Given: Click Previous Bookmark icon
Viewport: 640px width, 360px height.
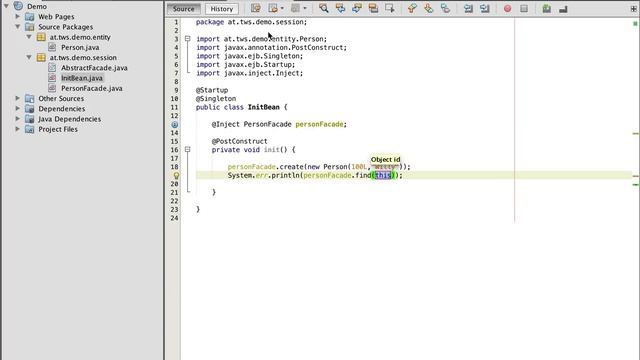Looking at the screenshot, I should [x=412, y=8].
